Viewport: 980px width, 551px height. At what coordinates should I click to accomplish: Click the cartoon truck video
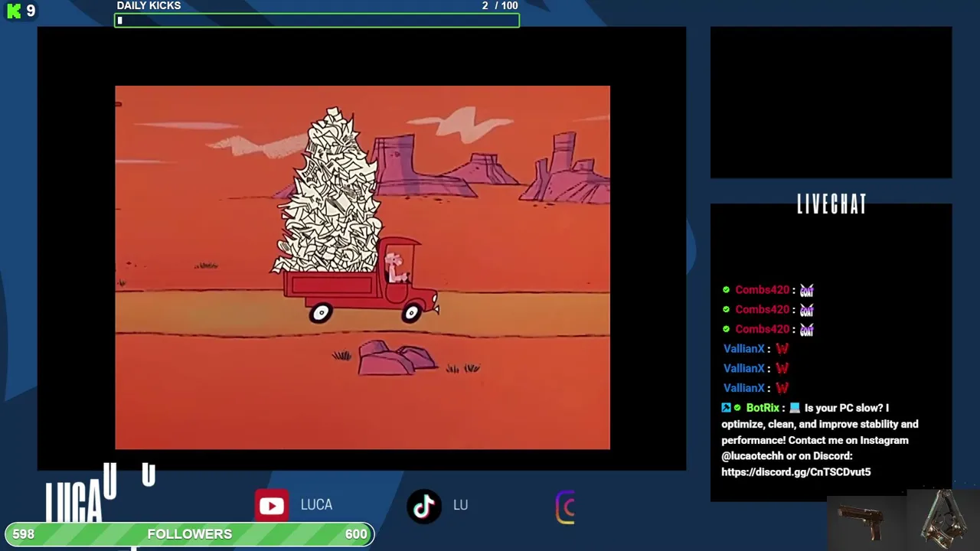coord(363,268)
